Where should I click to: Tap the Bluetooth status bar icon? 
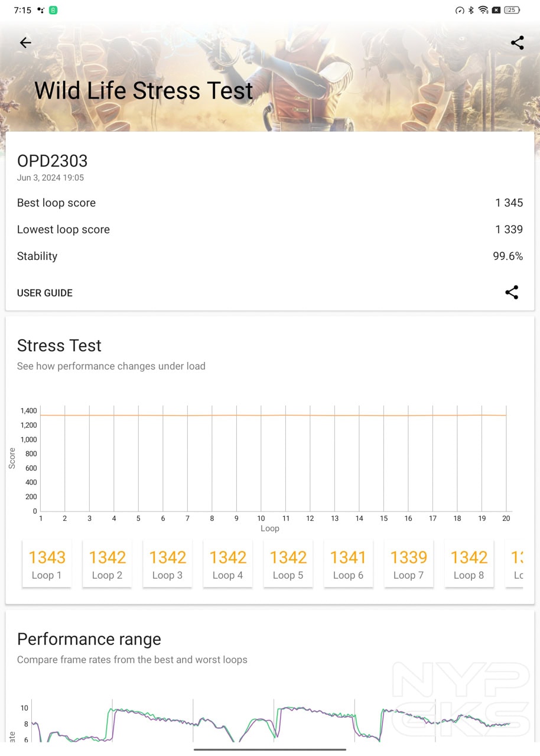471,10
